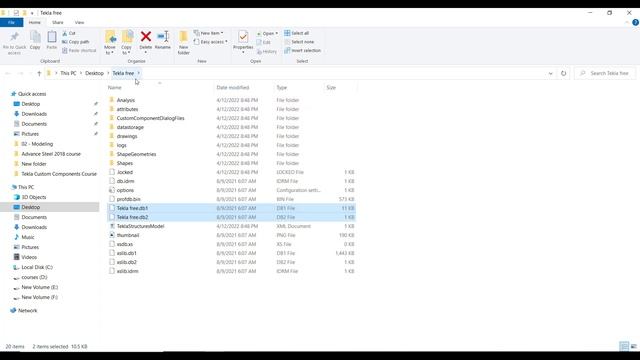
Task: Click the Move to icon
Action: click(x=110, y=38)
